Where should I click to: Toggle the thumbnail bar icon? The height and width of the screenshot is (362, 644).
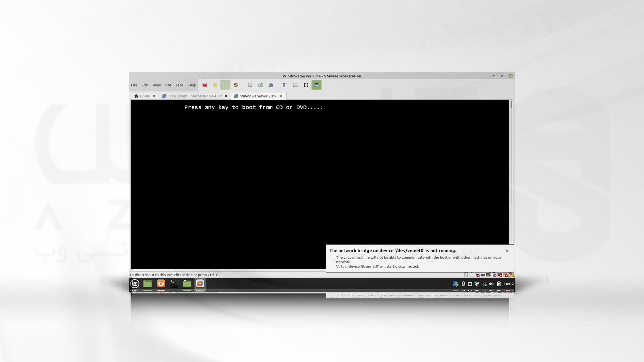[296, 85]
